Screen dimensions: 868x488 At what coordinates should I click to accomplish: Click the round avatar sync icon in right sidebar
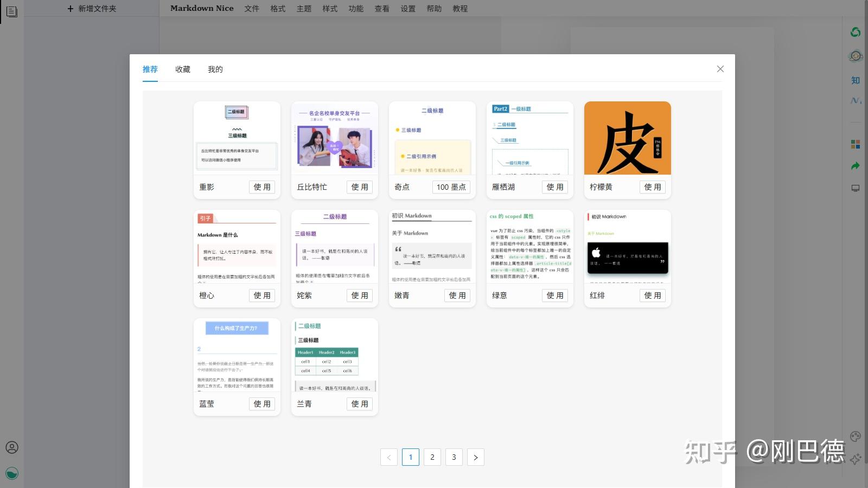(x=856, y=56)
